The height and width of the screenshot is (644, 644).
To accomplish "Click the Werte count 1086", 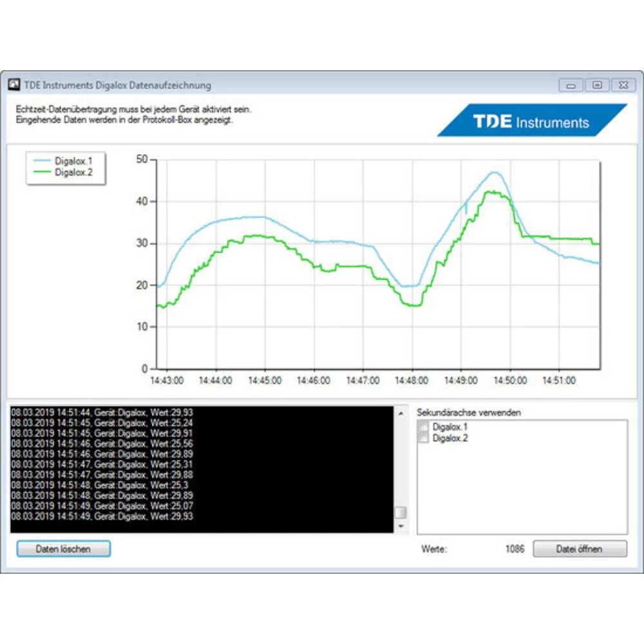I will tap(515, 549).
